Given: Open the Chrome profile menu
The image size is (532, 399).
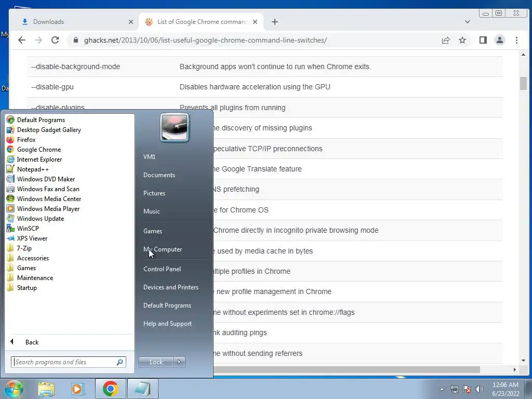Looking at the screenshot, I should pyautogui.click(x=500, y=40).
